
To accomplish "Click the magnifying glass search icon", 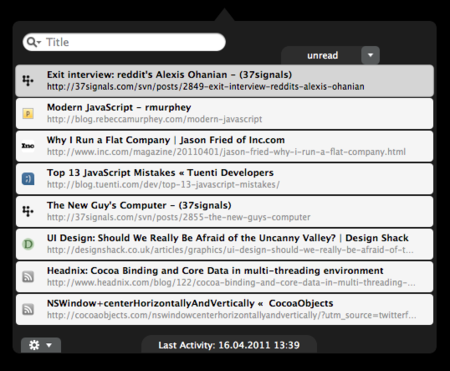I will [33, 42].
